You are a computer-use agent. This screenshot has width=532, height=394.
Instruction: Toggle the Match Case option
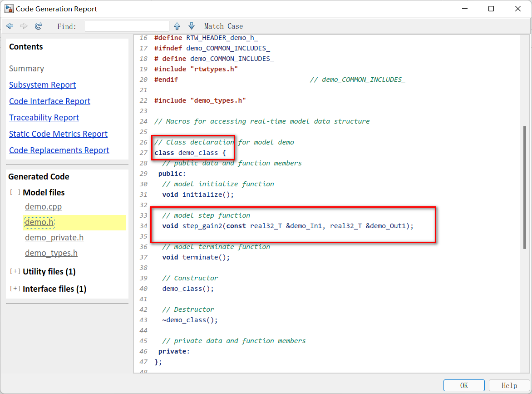223,26
